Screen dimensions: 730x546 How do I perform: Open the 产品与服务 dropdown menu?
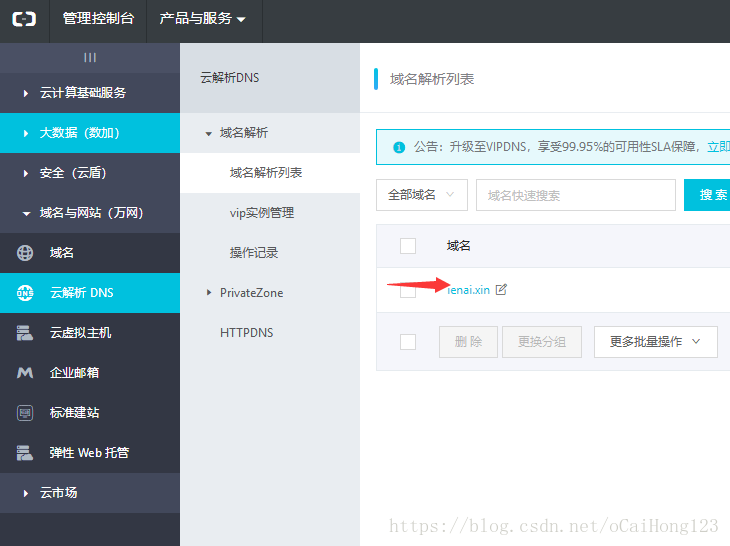point(202,19)
